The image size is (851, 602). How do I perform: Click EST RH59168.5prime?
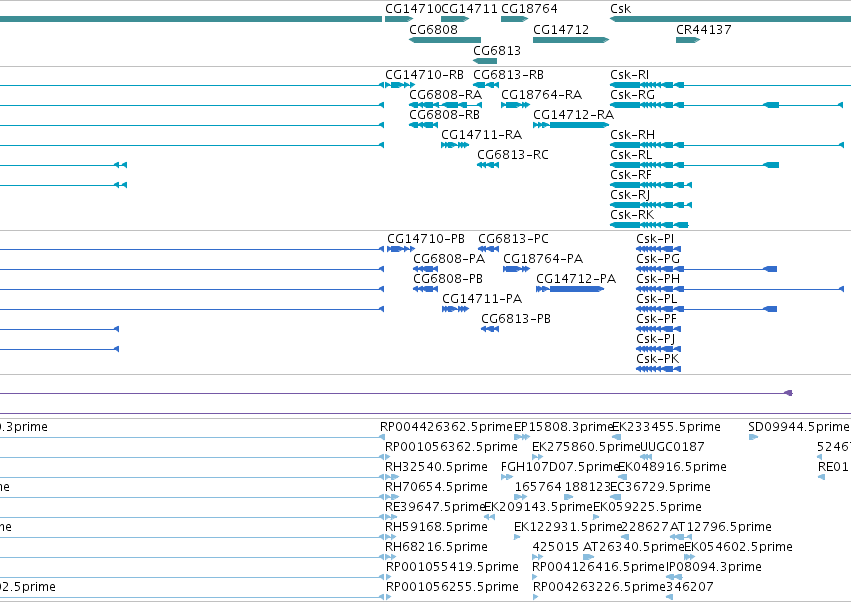pyautogui.click(x=436, y=527)
